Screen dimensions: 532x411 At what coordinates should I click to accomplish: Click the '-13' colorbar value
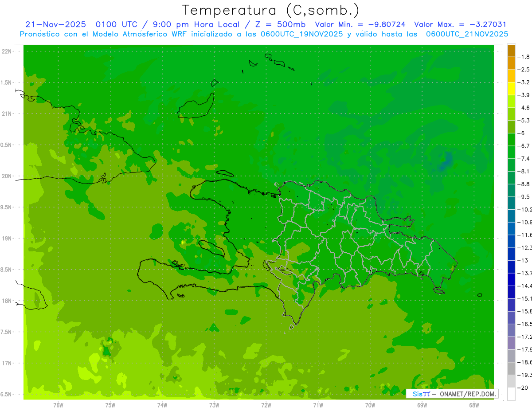[523, 260]
